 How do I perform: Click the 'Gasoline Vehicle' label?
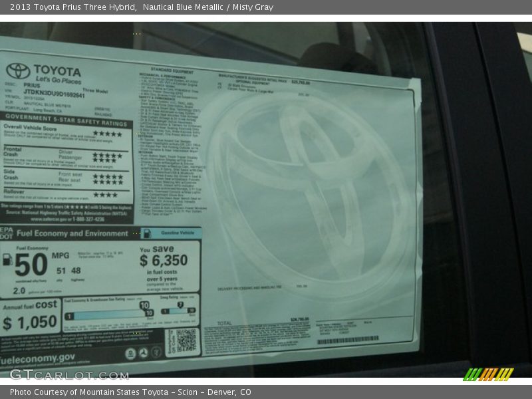178,233
